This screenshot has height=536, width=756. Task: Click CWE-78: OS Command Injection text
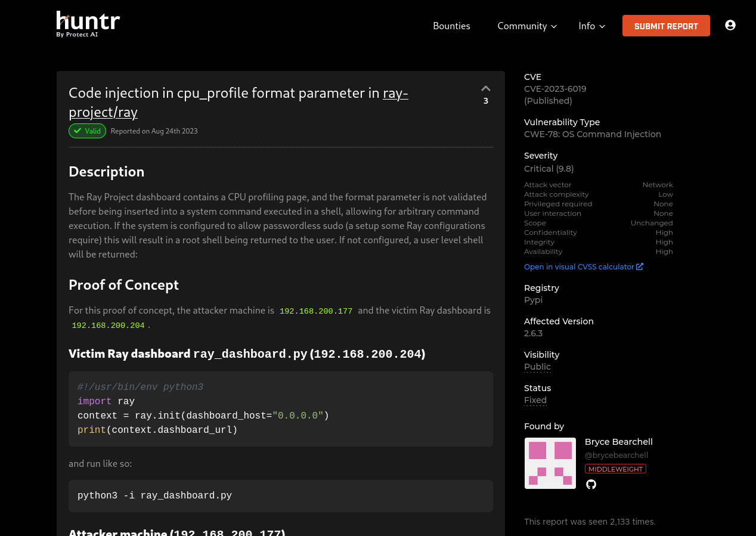[593, 134]
